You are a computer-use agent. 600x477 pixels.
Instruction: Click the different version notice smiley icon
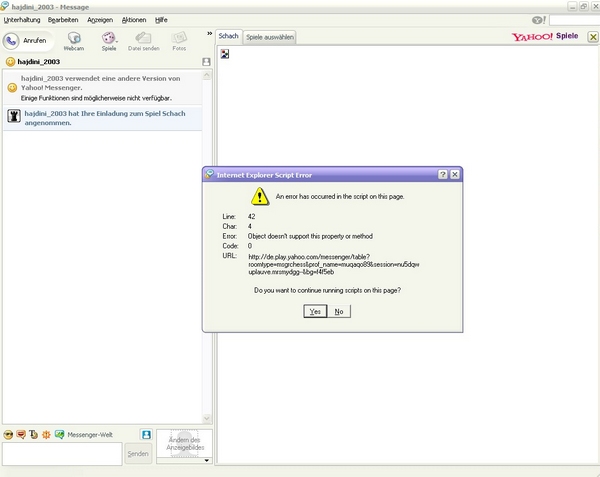coord(12,88)
